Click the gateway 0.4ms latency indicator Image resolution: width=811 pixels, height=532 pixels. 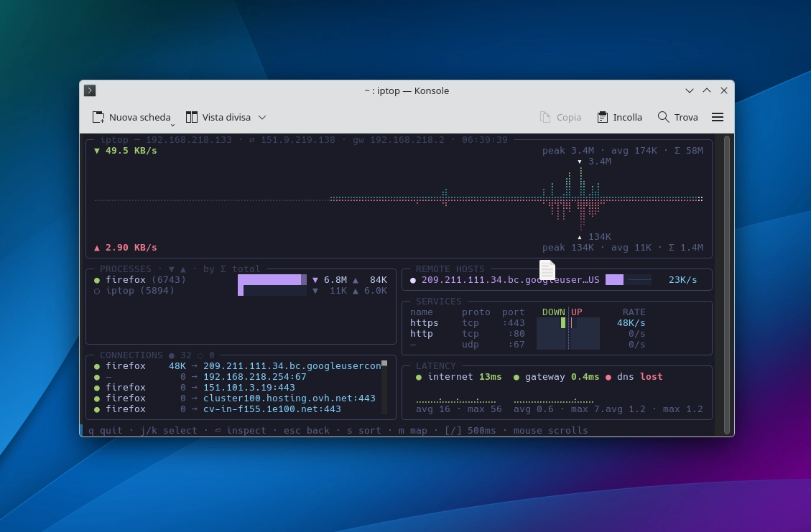556,376
